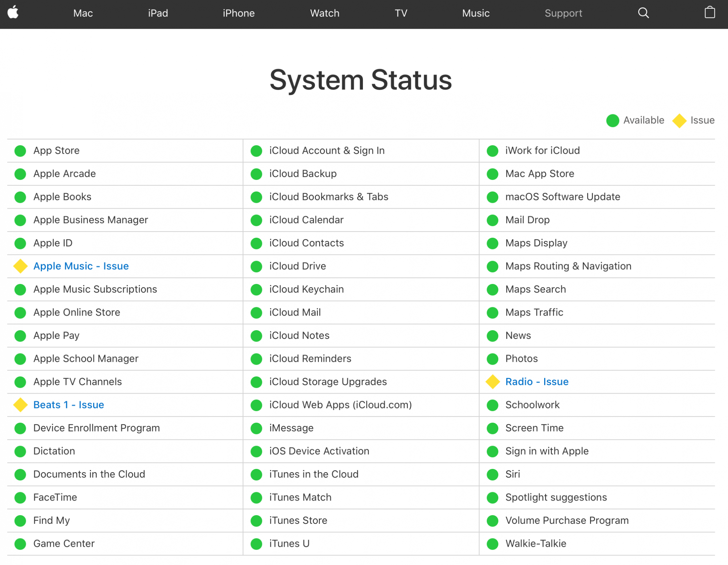The height and width of the screenshot is (565, 728).
Task: Click yellow Issue legend diamond
Action: (x=679, y=120)
